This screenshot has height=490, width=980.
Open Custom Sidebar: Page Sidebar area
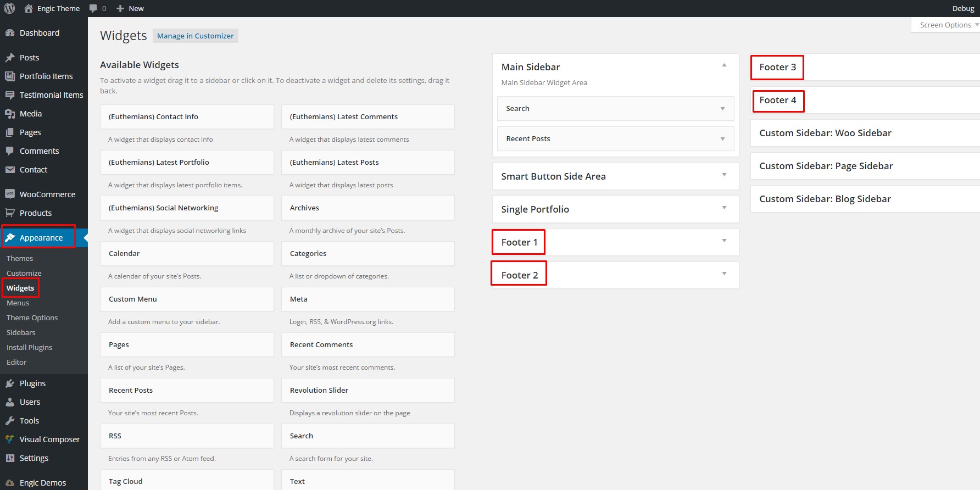pos(865,166)
